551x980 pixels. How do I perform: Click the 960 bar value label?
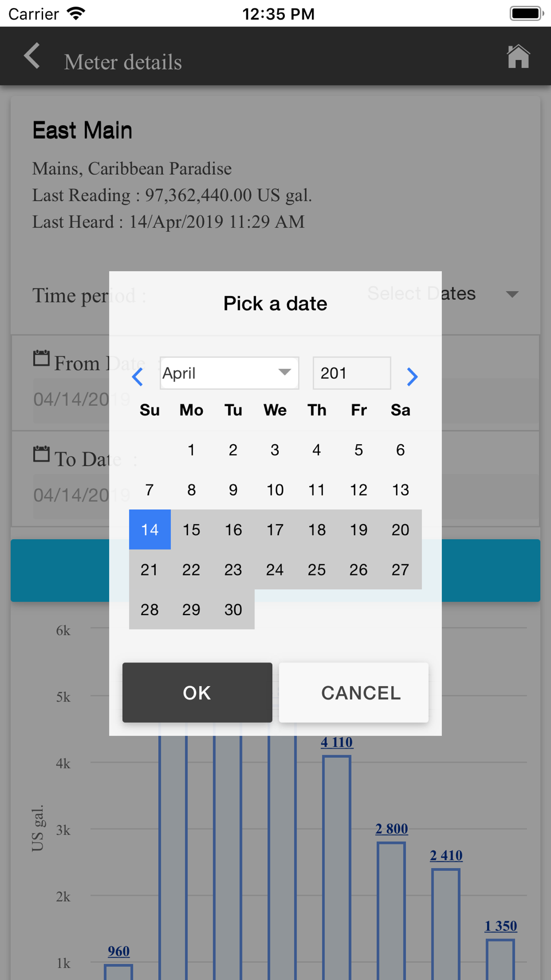(x=118, y=951)
